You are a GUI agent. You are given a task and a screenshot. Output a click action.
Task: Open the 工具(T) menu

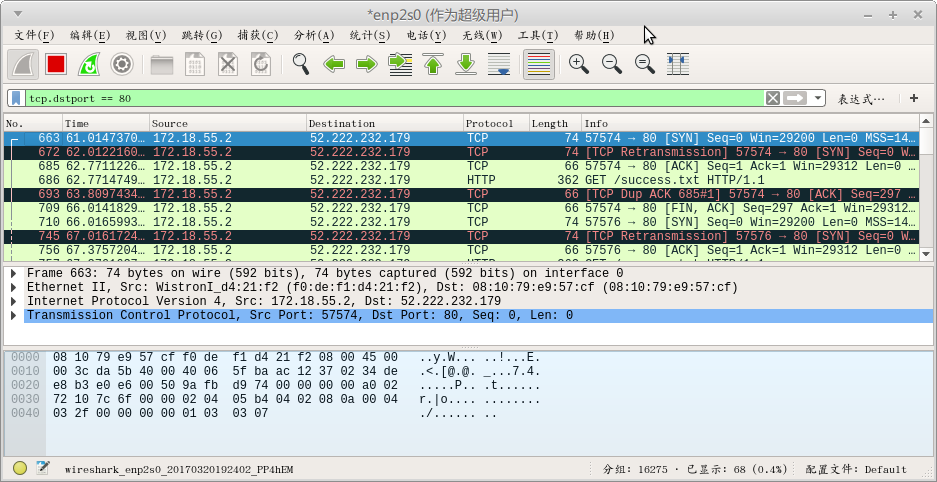click(x=538, y=35)
